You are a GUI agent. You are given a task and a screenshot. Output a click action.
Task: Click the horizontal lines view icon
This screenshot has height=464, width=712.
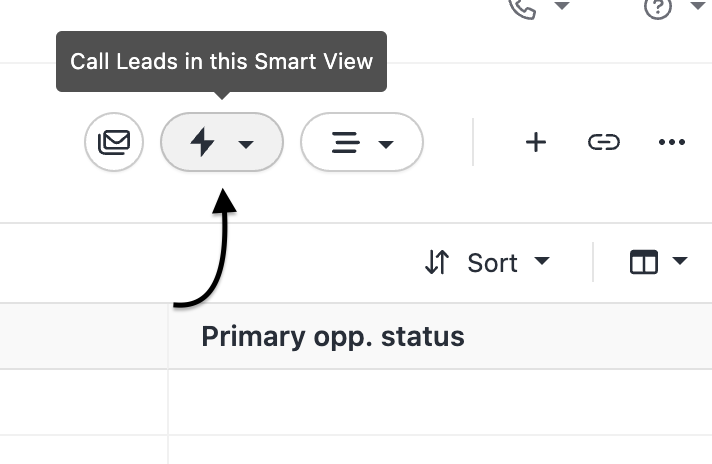pos(345,142)
